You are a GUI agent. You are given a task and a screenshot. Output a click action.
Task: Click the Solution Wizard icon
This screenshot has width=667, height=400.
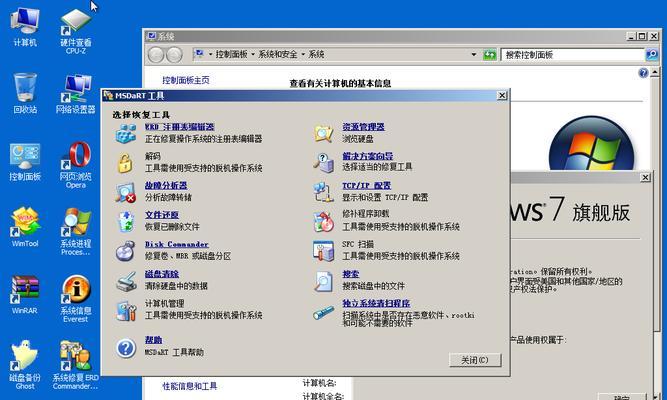(324, 163)
